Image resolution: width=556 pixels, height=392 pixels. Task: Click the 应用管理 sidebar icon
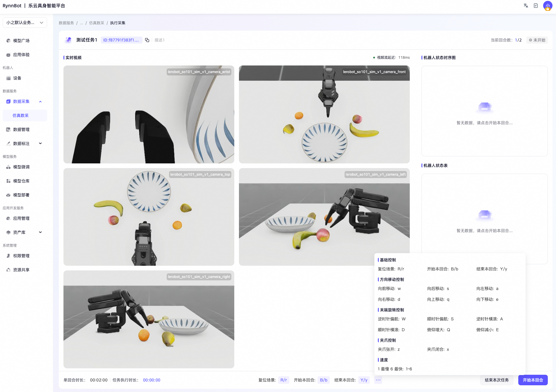pos(8,218)
